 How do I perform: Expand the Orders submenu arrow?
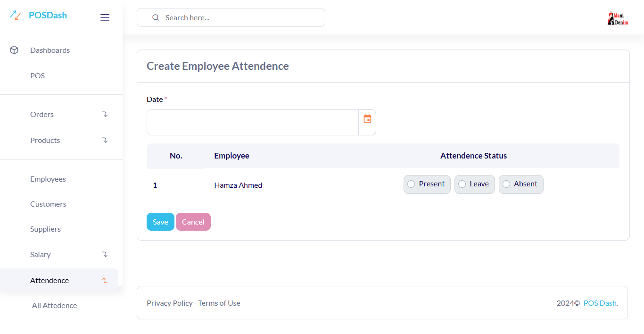(x=105, y=114)
